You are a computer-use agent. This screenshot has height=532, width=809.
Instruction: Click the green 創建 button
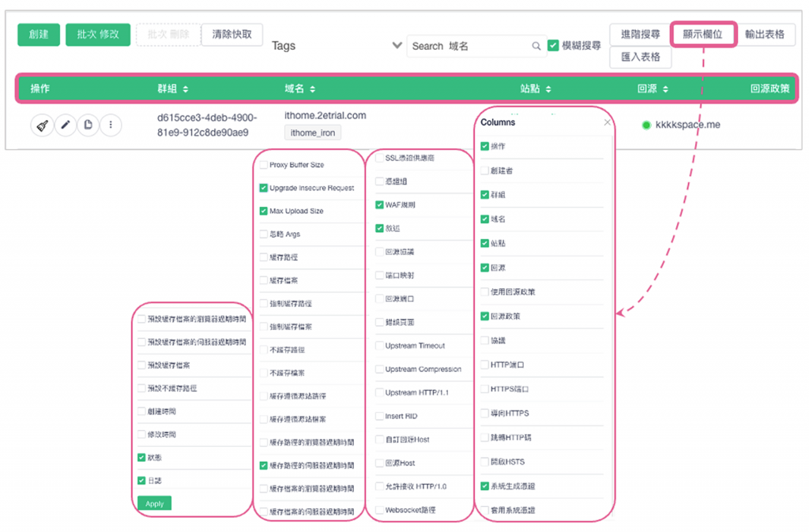coord(39,35)
